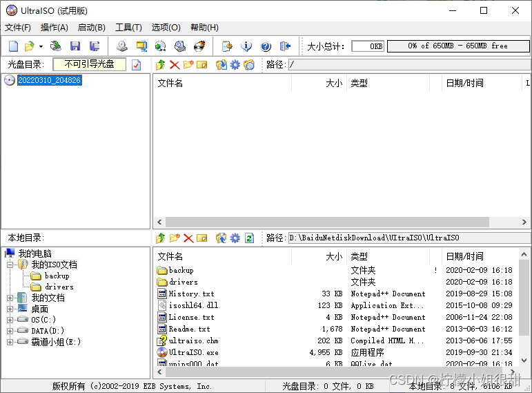
Task: Open the 选项(O) menu
Action: coord(166,28)
